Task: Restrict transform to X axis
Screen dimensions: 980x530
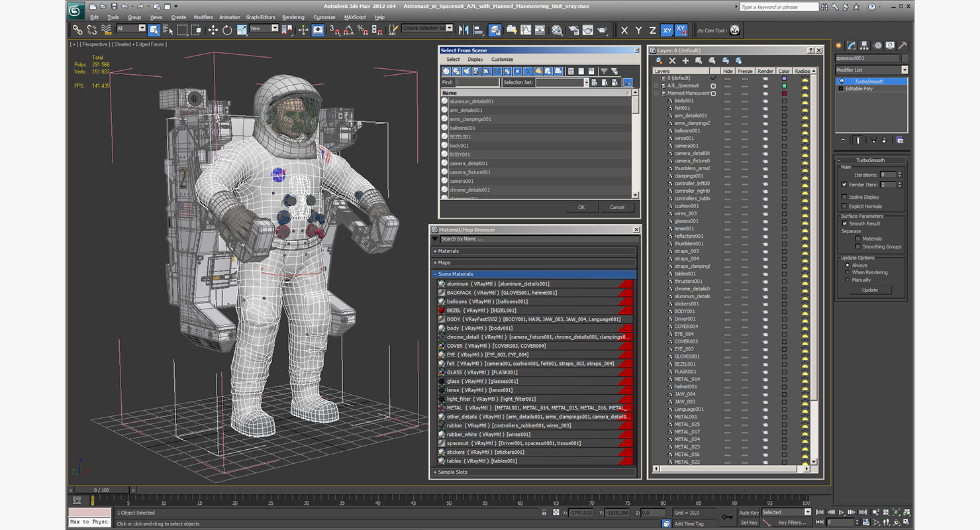Action: click(624, 30)
